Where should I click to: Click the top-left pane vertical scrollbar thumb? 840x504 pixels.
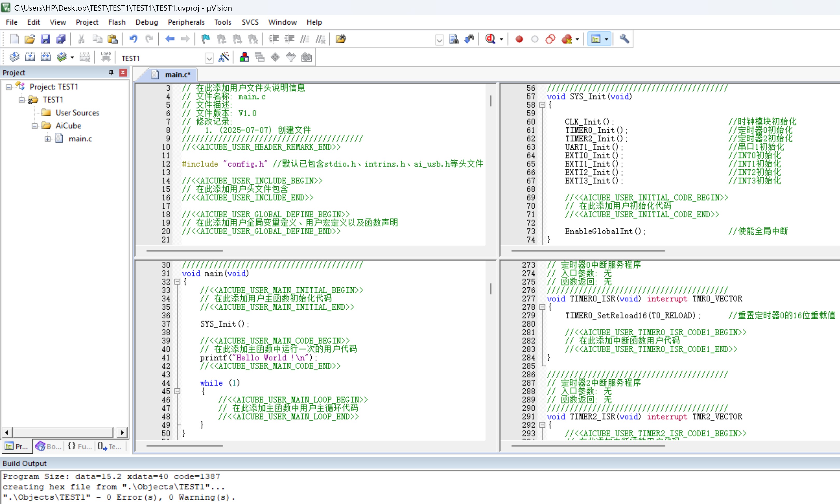point(491,101)
